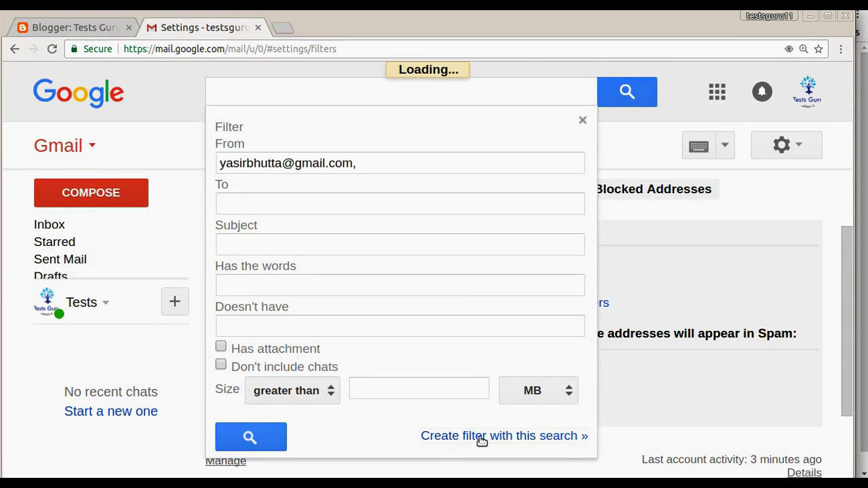Image resolution: width=868 pixels, height=488 pixels.
Task: Click the COMPOSE button
Action: pos(91,193)
